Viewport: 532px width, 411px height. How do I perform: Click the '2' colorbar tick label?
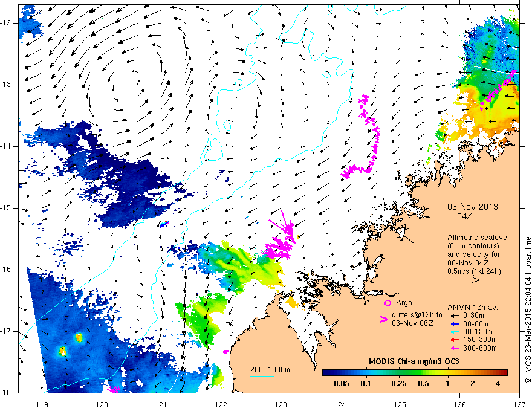point(473,384)
